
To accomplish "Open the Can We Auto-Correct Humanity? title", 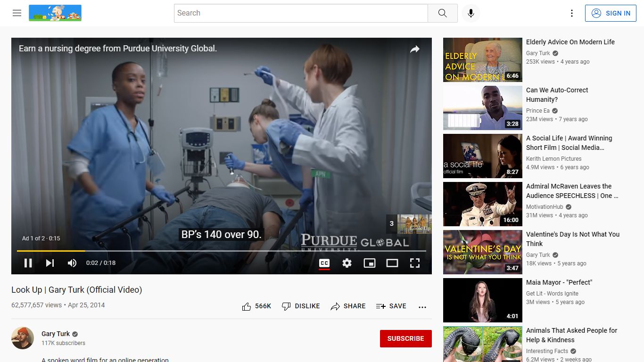I will point(557,95).
